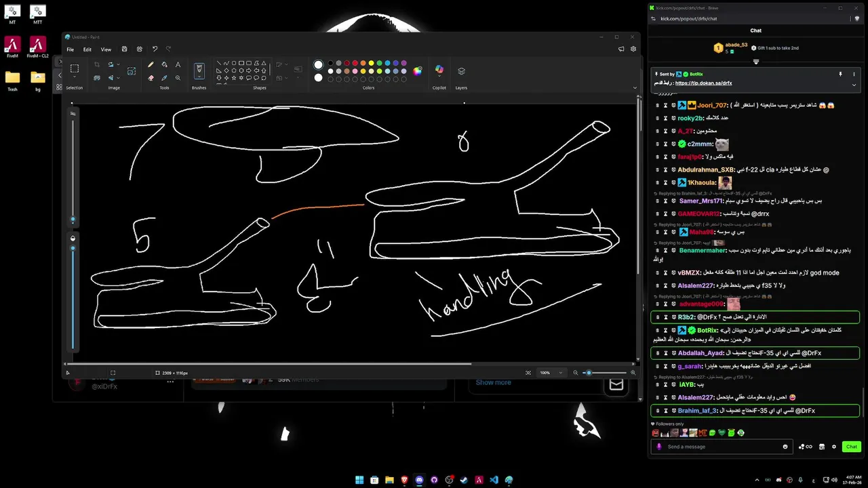This screenshot has height=488, width=868.
Task: Click the Redo arrow
Action: tap(168, 49)
